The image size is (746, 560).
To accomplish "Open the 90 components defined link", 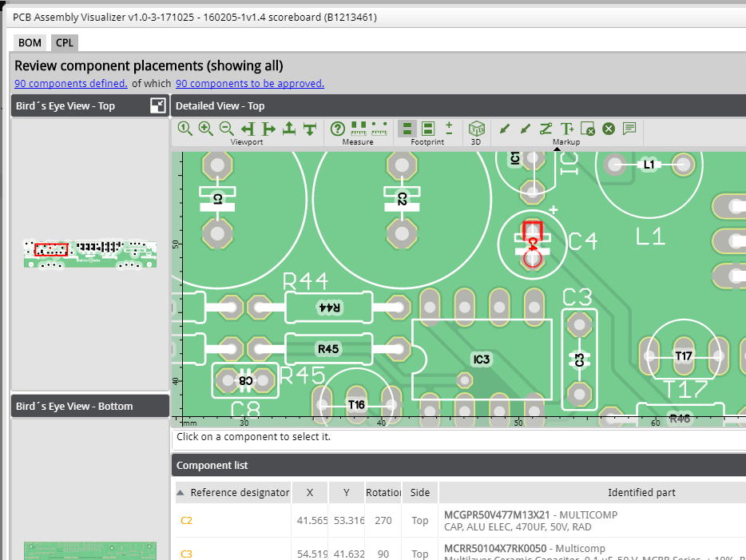I will coord(70,83).
